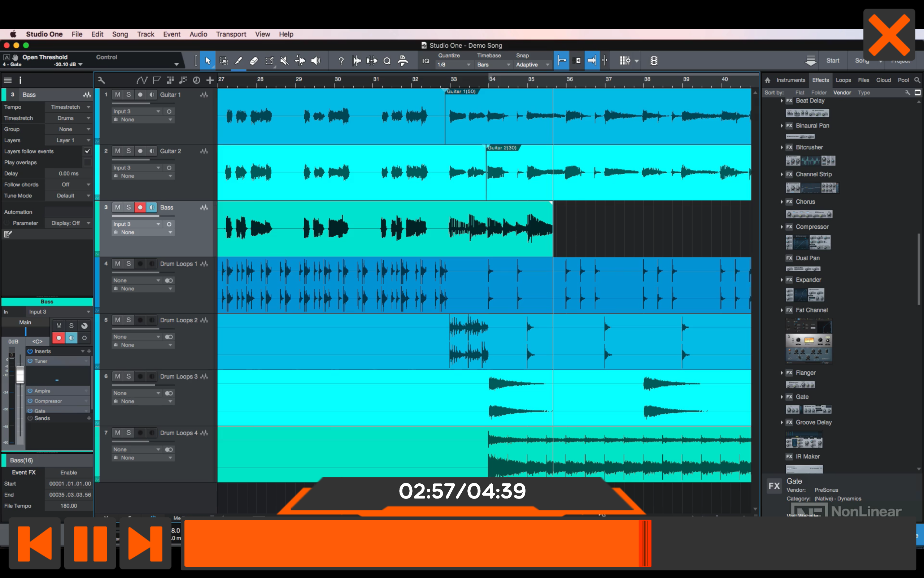The width and height of the screenshot is (924, 578).
Task: Click the Q quantize button
Action: [387, 61]
